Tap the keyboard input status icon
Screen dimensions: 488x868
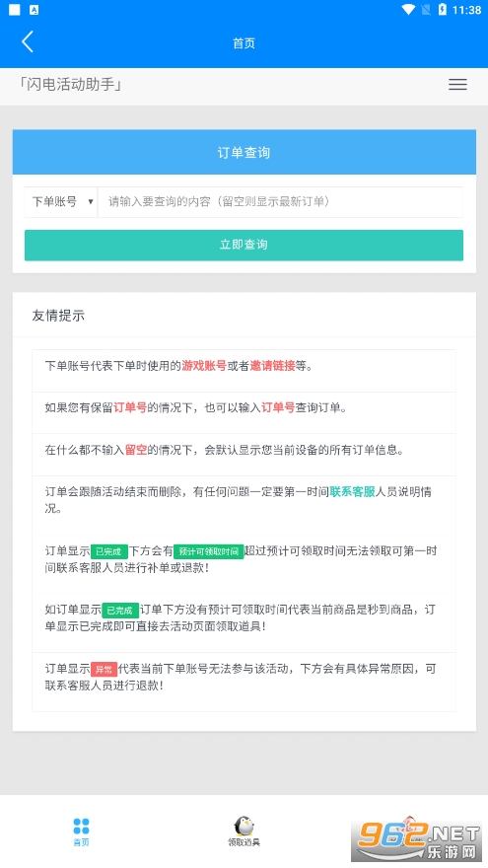pyautogui.click(x=34, y=10)
